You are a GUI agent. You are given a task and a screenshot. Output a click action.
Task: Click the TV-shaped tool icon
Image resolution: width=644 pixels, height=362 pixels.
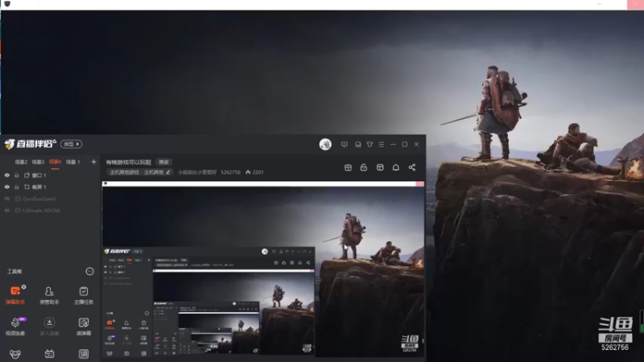click(x=49, y=354)
